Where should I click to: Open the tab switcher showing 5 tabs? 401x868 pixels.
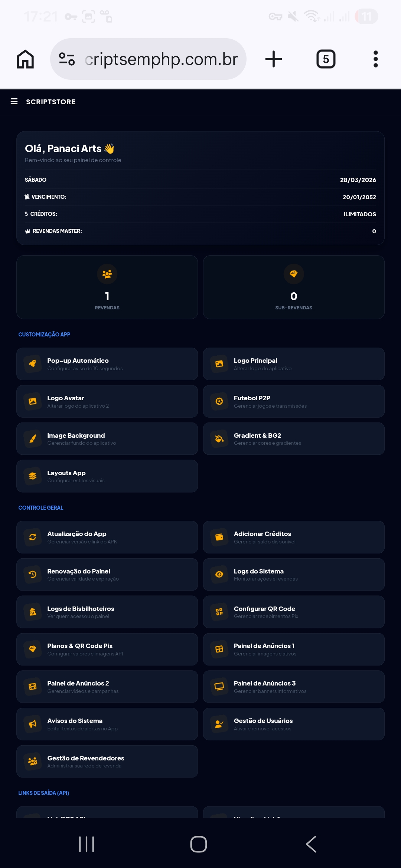click(326, 59)
